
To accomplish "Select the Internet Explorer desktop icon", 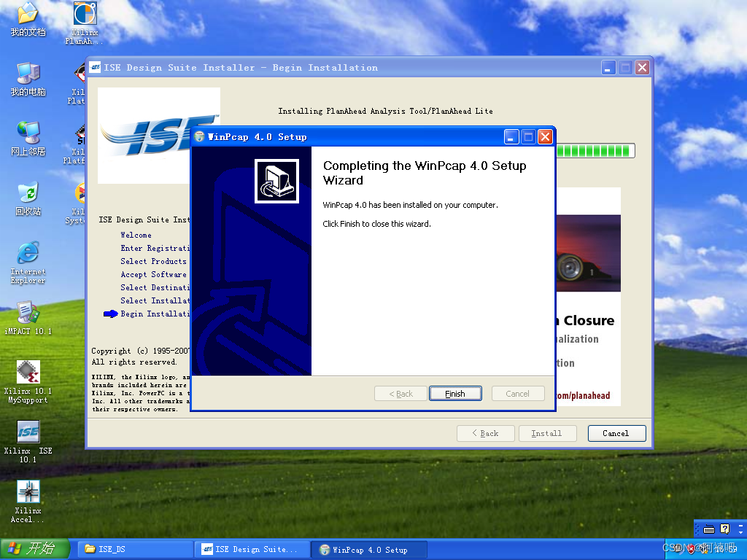I will tap(28, 262).
